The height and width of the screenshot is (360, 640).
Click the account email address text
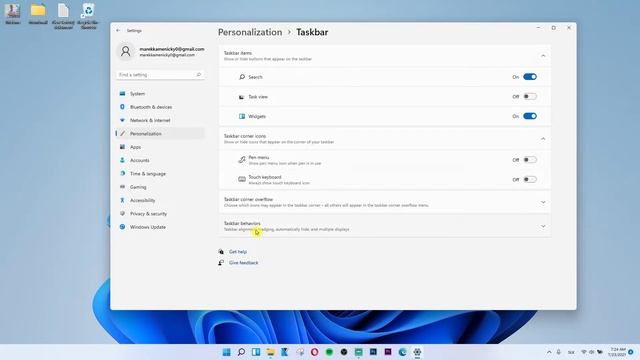[172, 49]
